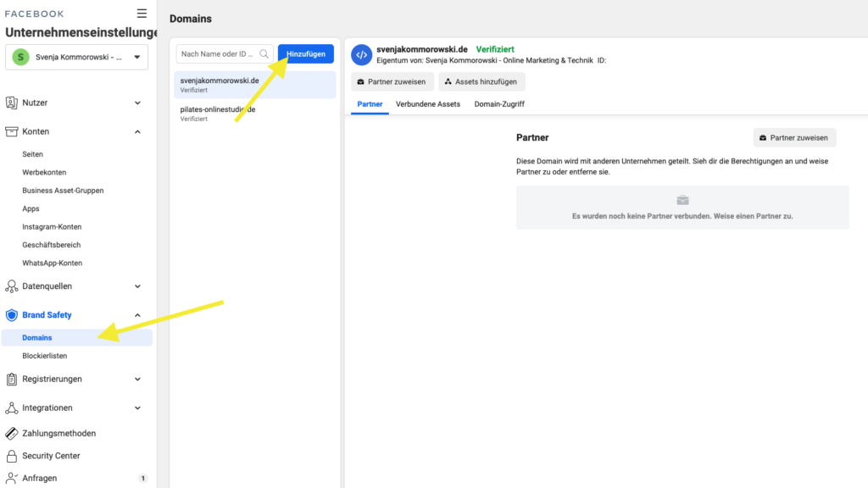Expand the Registrierungen section

tap(137, 379)
